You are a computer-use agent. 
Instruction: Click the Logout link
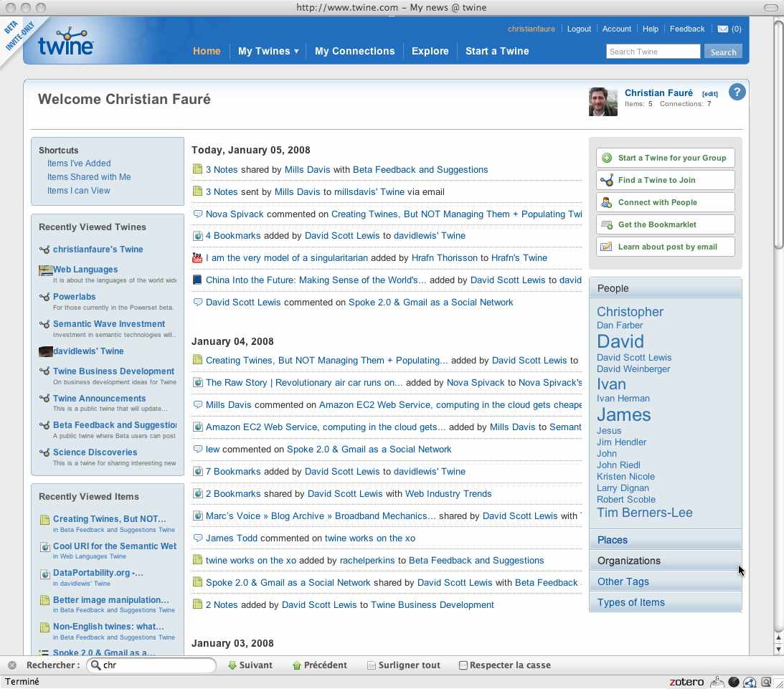tap(579, 29)
